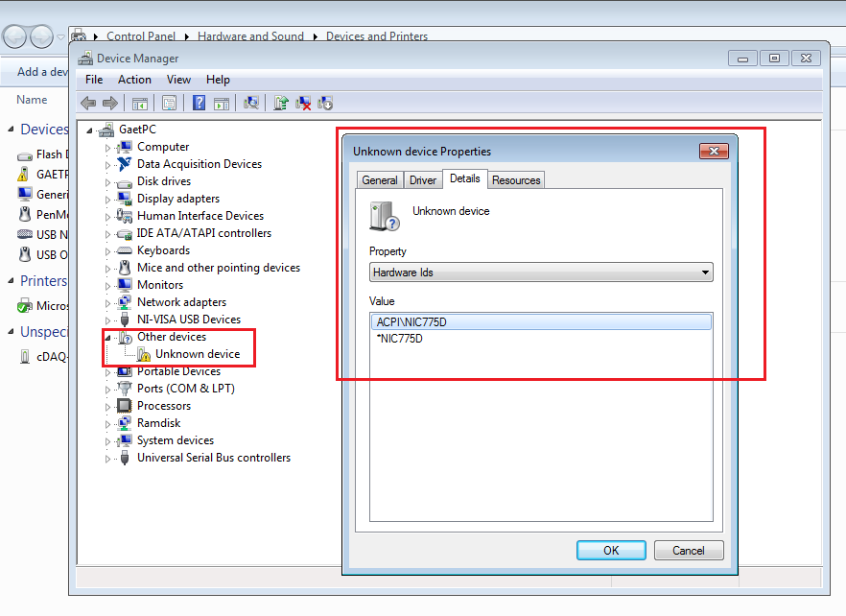Screen dimensions: 846x616
Task: Toggle the Show/Hide Action Pane toolbar icon
Action: (222, 103)
